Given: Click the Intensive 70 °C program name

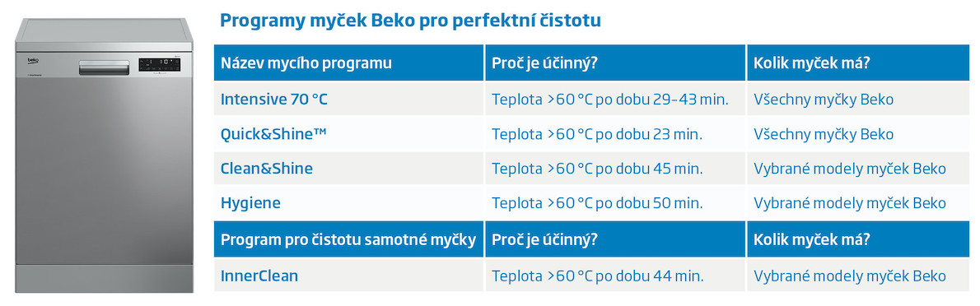Looking at the screenshot, I should [273, 100].
